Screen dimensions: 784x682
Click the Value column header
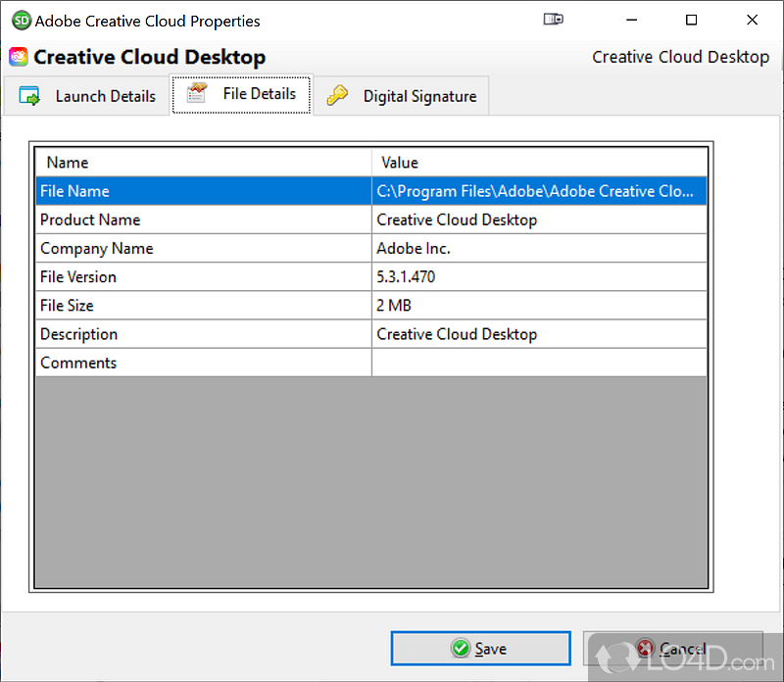coord(539,163)
